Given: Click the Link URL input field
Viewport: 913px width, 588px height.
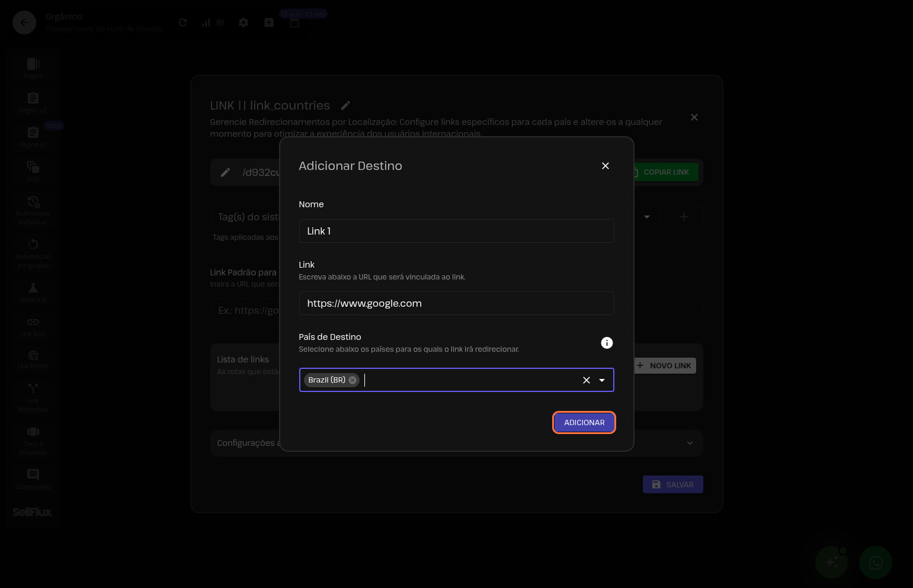Looking at the screenshot, I should (456, 303).
